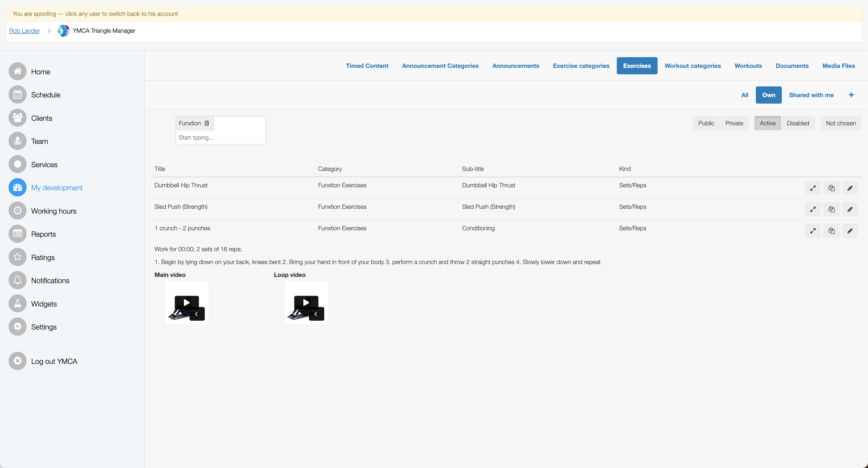
Task: Open the Workout categories tab
Action: [692, 66]
